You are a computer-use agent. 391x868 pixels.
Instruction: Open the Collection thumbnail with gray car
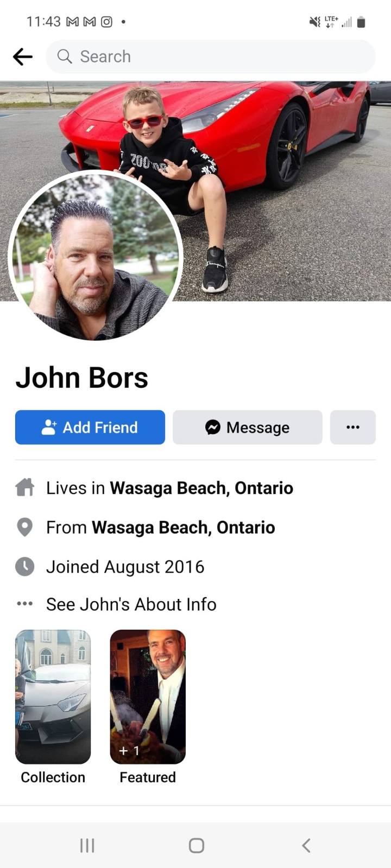[53, 697]
